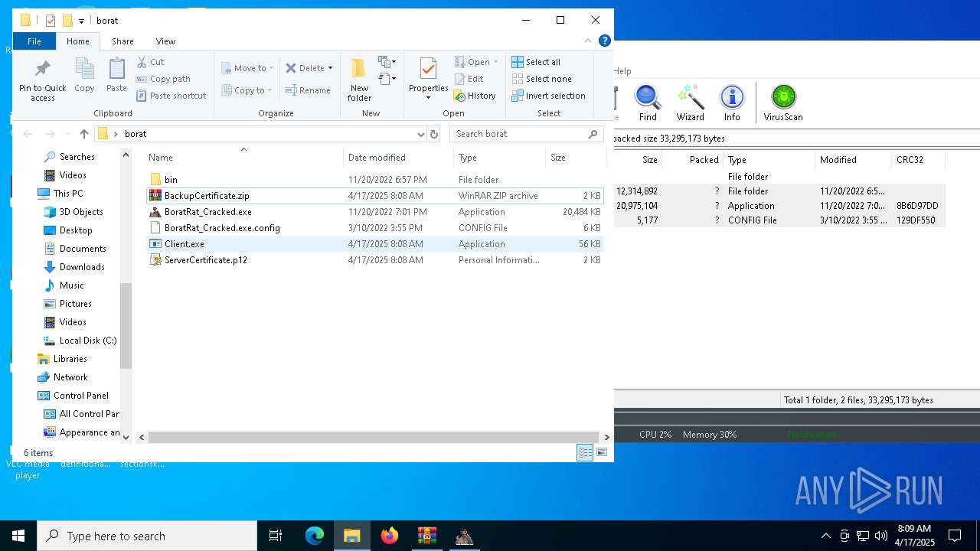Open Control Panel in navigation pane
The image size is (980, 551).
click(x=81, y=396)
